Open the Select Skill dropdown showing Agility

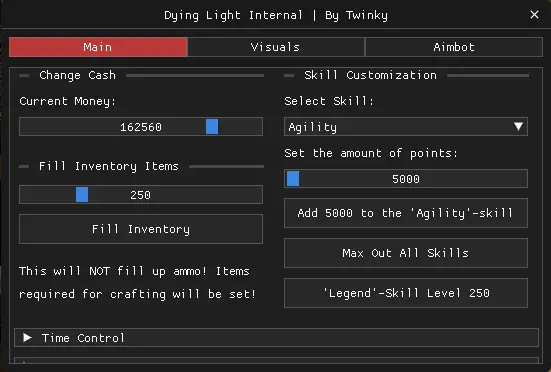pos(406,126)
